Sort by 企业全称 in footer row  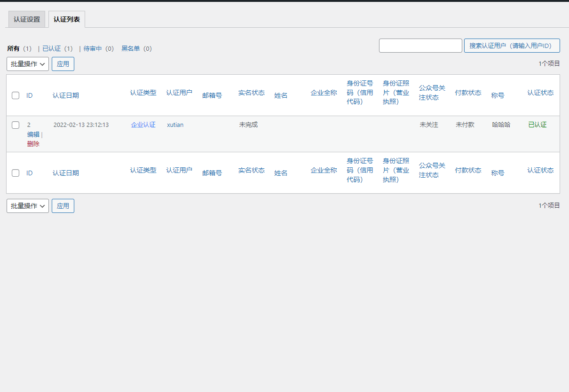[324, 170]
